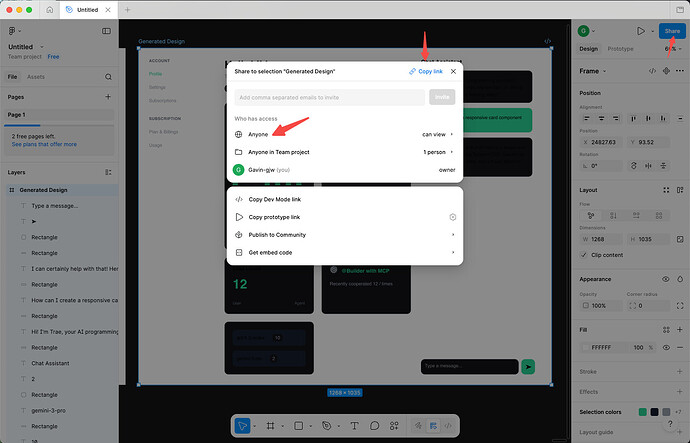Image resolution: width=690 pixels, height=443 pixels.
Task: Toggle Appearance visibility eye icon
Action: click(665, 279)
